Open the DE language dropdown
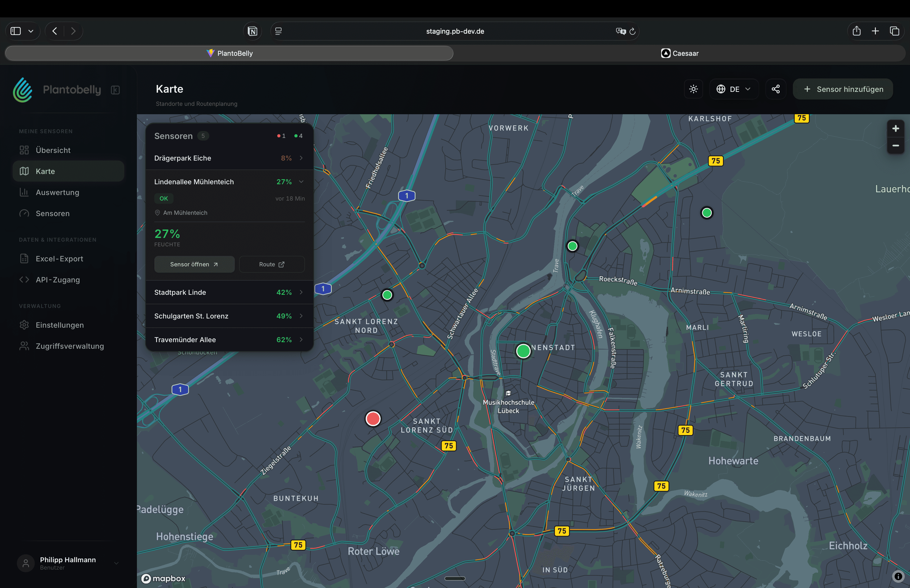The height and width of the screenshot is (588, 910). (x=734, y=89)
